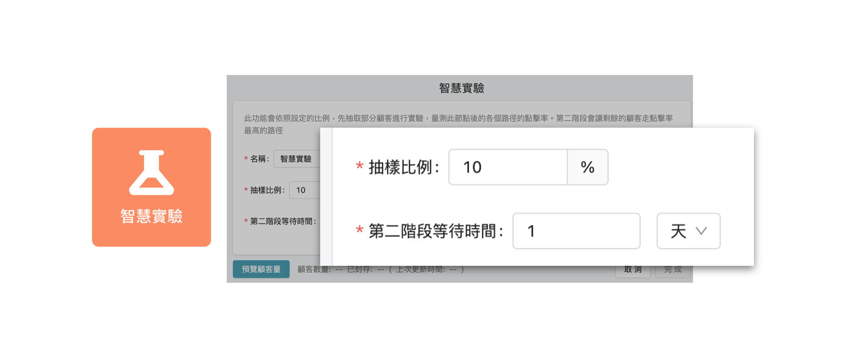
Task: Click the white 智慧實驗 caption on orange tile
Action: [x=152, y=216]
